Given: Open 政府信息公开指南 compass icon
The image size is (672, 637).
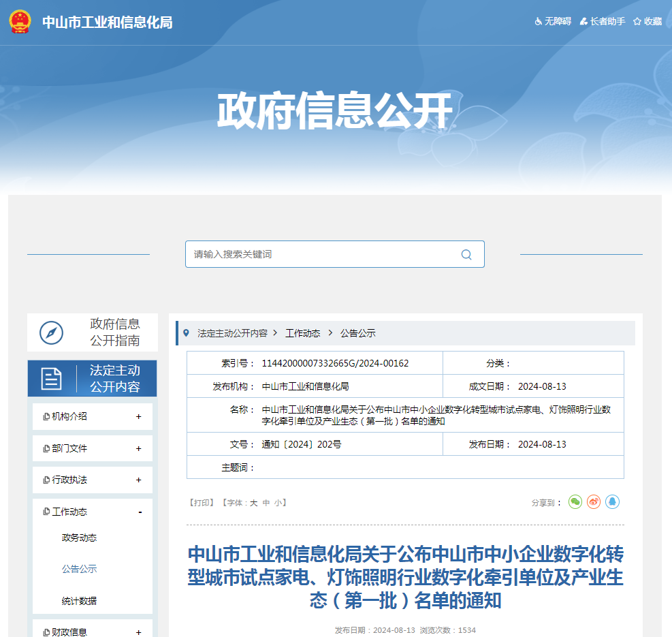Looking at the screenshot, I should 51,332.
